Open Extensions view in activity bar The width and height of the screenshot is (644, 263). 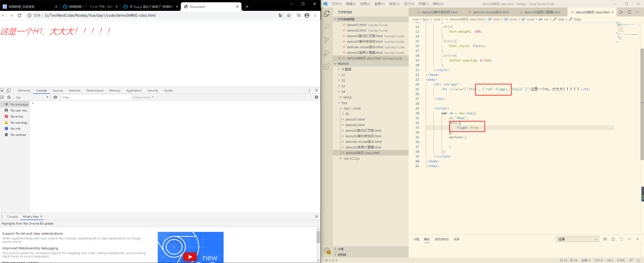tap(327, 66)
